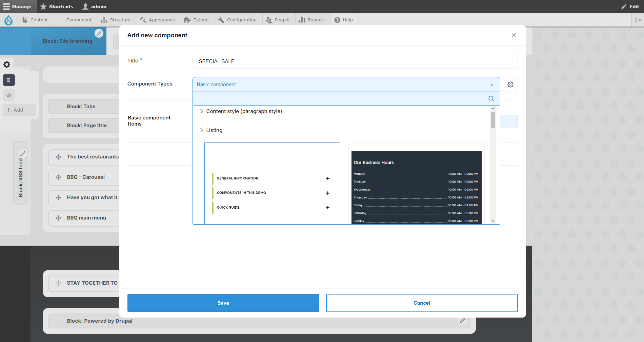Viewport: 644px width, 342px height.
Task: Open the gear beside the Component Types dropdown
Action: pos(510,84)
